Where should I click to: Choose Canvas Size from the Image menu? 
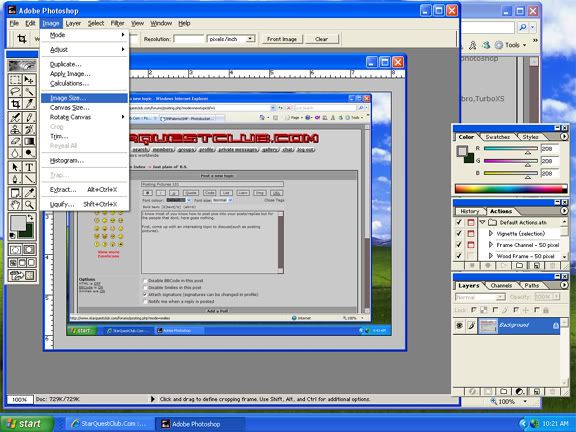click(x=85, y=108)
